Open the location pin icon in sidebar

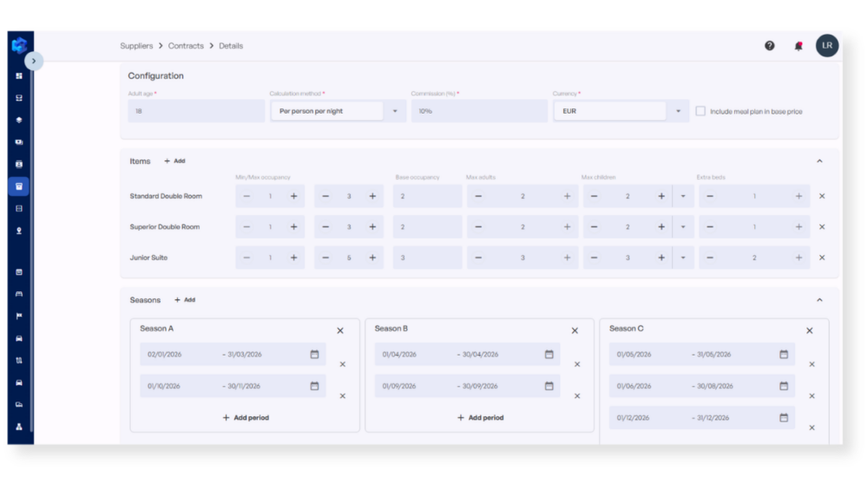[x=19, y=231]
